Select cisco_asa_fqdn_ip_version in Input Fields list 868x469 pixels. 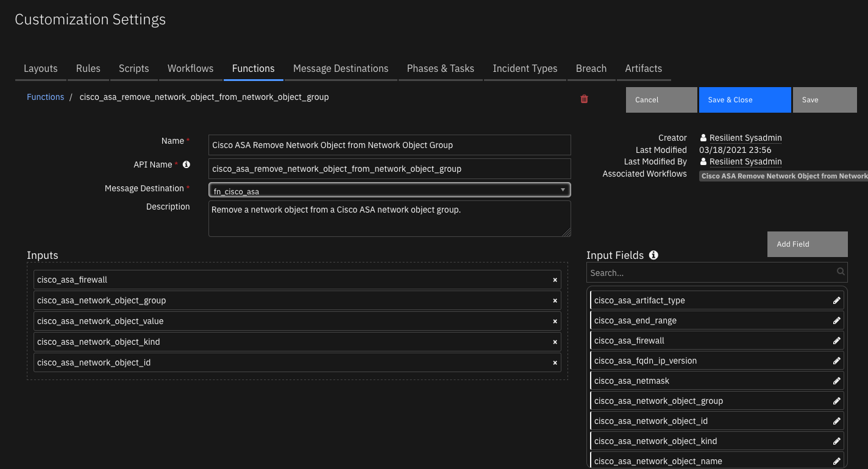[717, 361]
